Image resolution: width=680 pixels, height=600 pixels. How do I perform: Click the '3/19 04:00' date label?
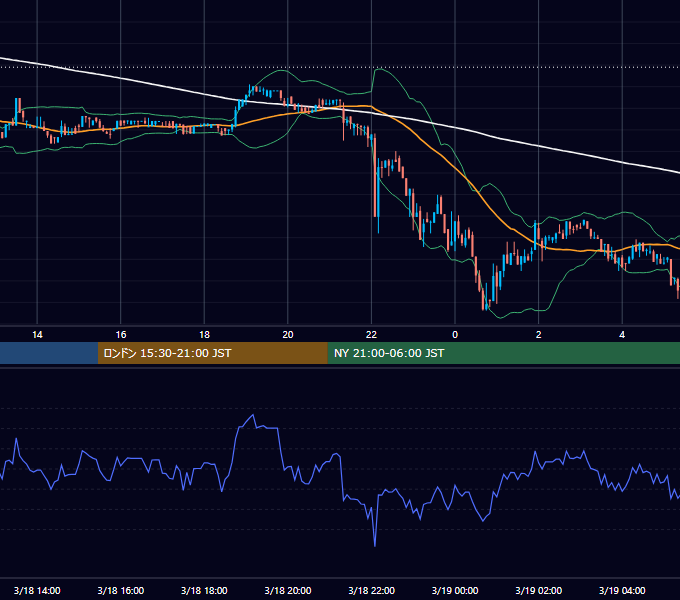pos(622,590)
